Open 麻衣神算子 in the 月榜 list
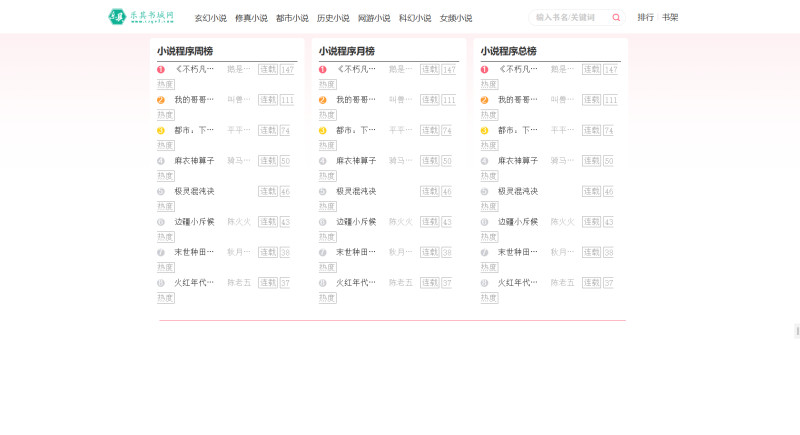This screenshot has width=800, height=435. (356, 161)
